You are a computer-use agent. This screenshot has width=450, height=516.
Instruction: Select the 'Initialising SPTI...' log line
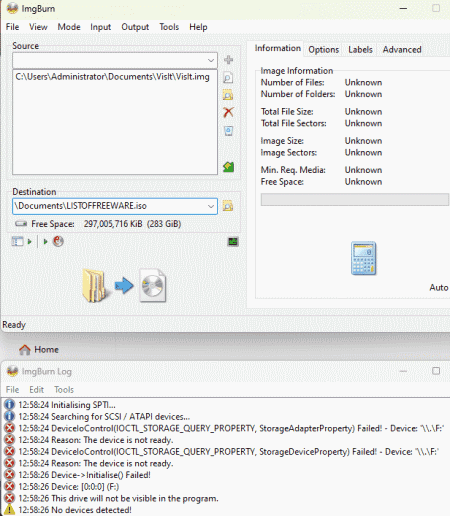(x=67, y=405)
